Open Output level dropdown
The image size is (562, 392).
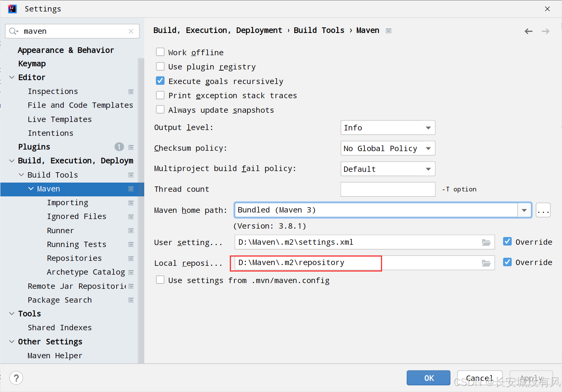(x=388, y=128)
